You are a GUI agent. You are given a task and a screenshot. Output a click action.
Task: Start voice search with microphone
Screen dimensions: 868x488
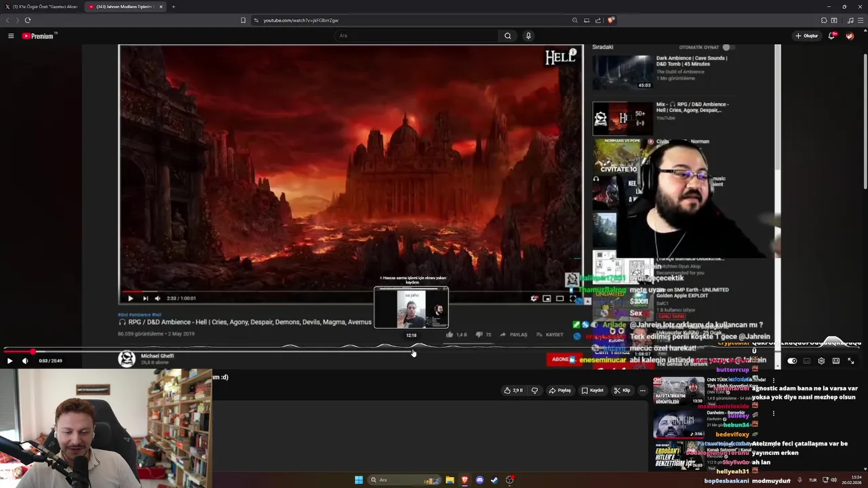coord(528,36)
